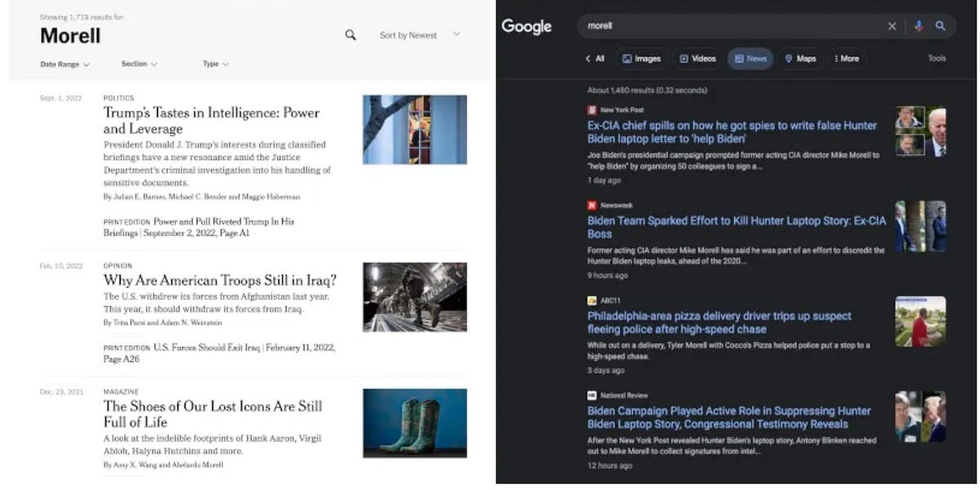Viewport: 980px width, 490px height.
Task: Open Ex-CIA chief spills New York Post result
Action: pyautogui.click(x=732, y=132)
